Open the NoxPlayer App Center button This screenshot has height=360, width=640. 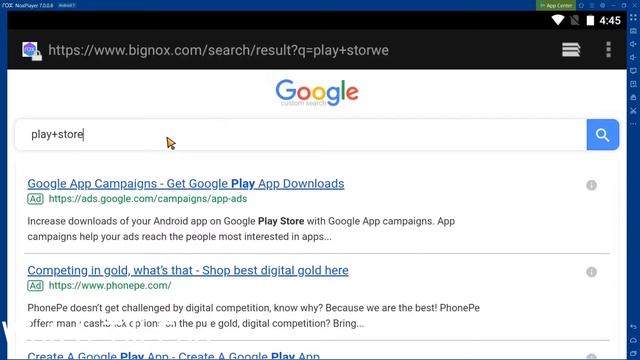tap(556, 5)
